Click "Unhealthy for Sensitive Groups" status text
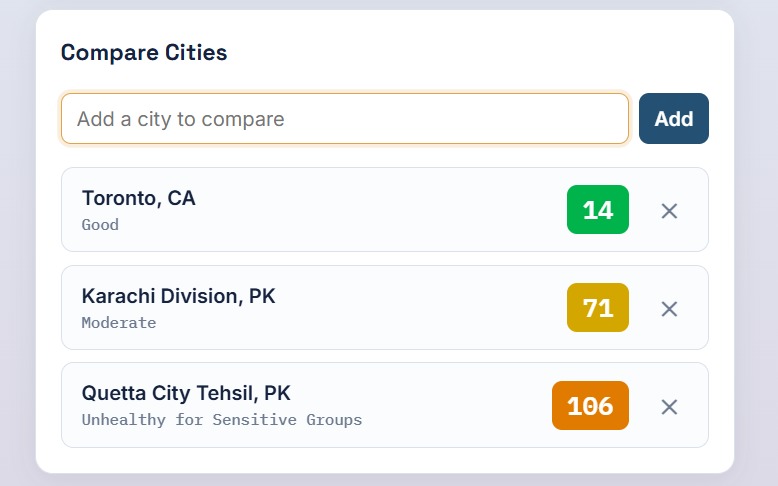Viewport: 778px width, 486px height. pyautogui.click(x=222, y=420)
